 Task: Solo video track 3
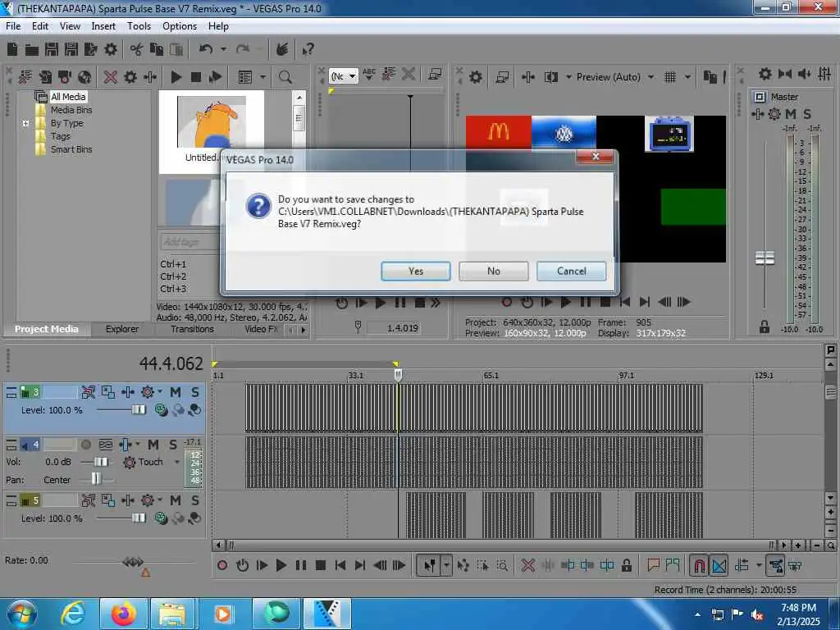(195, 393)
